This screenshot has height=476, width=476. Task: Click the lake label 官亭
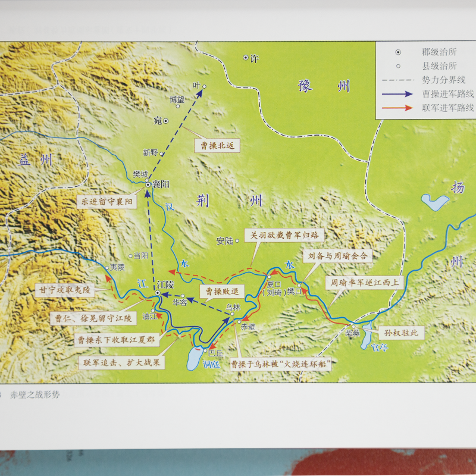tap(379, 347)
